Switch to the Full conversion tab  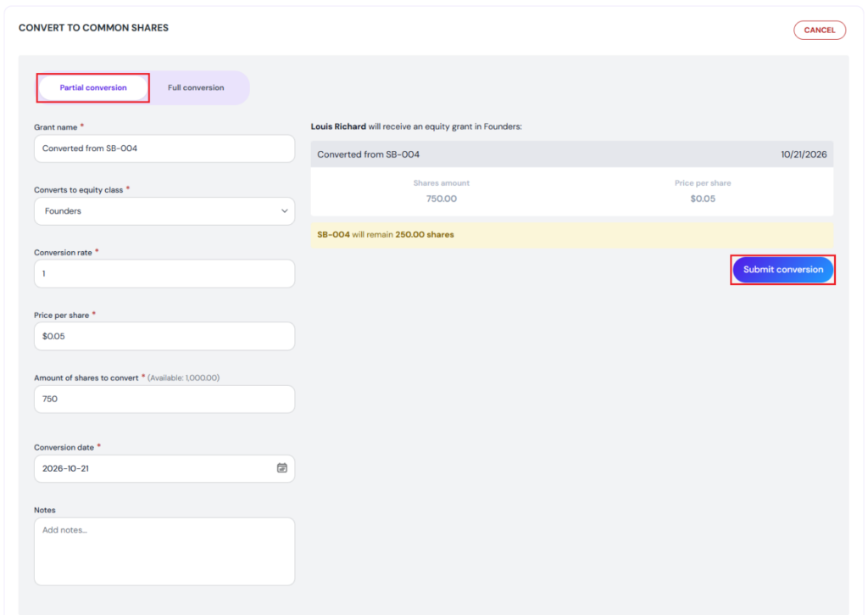pos(196,87)
